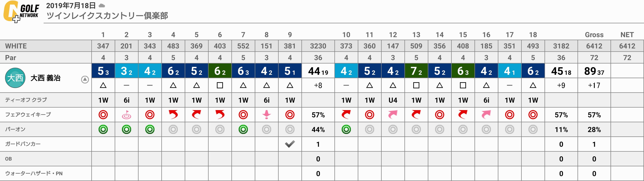Click the 大西 player avatar circle
This screenshot has width=644, height=181.
coord(15,78)
